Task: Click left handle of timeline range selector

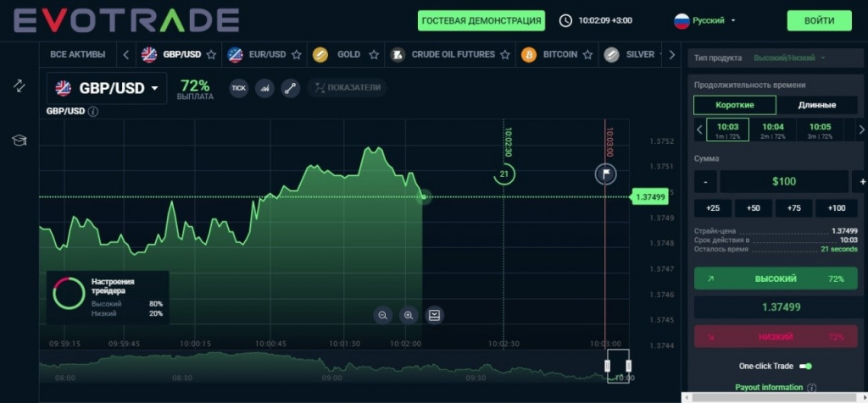Action: click(607, 366)
